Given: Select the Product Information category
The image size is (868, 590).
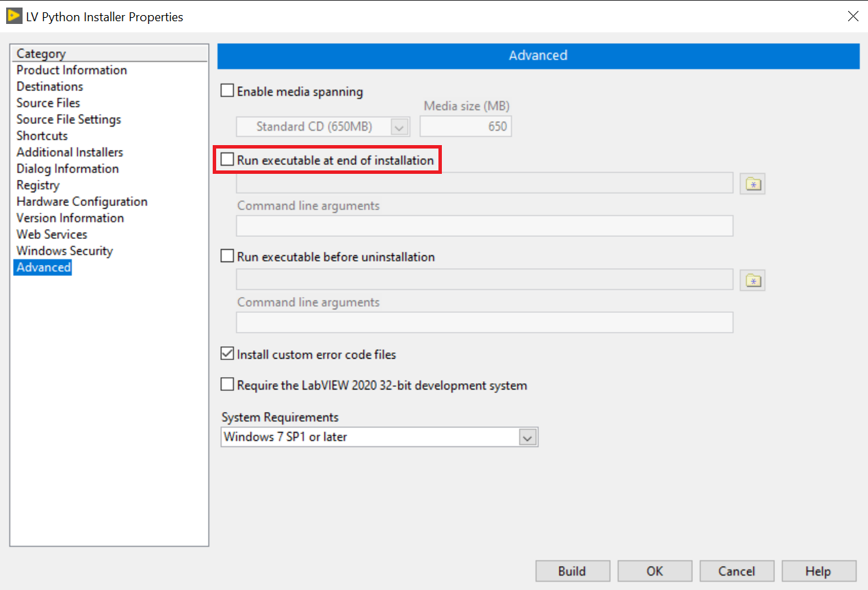Looking at the screenshot, I should coord(72,70).
